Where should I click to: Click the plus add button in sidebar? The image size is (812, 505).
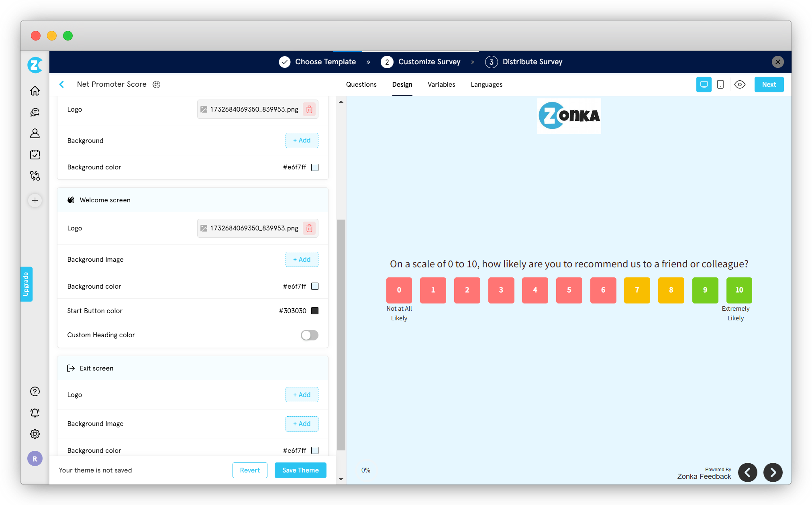point(35,200)
